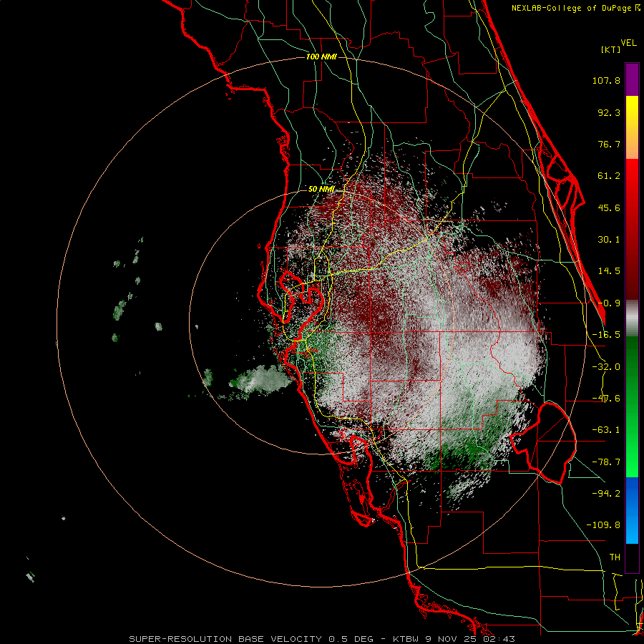Click the TH legend label
Image resolution: width=644 pixels, height=644 pixels.
[x=615, y=557]
